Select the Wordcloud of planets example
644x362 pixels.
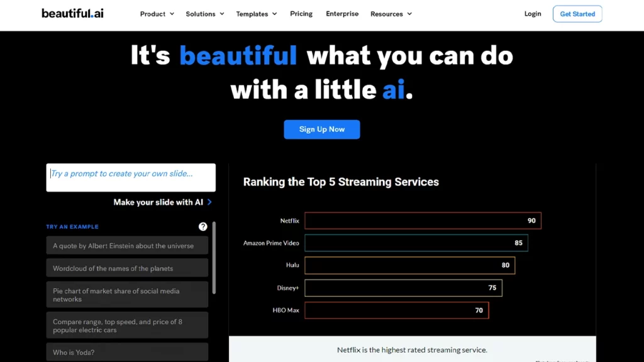coord(127,268)
